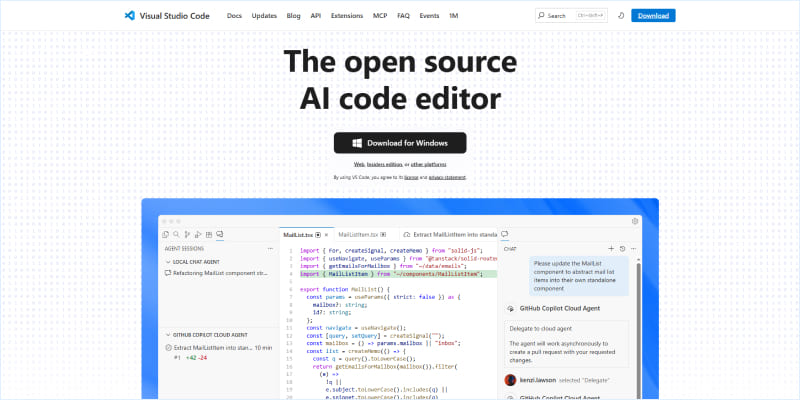The width and height of the screenshot is (800, 400).
Task: Click the GitHub Copilot Cloud Agent avatar icon
Action: tap(510, 309)
